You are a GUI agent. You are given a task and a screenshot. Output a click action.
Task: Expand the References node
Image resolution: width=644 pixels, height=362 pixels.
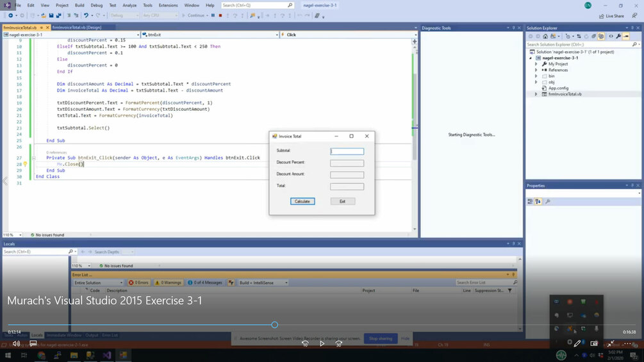point(536,70)
